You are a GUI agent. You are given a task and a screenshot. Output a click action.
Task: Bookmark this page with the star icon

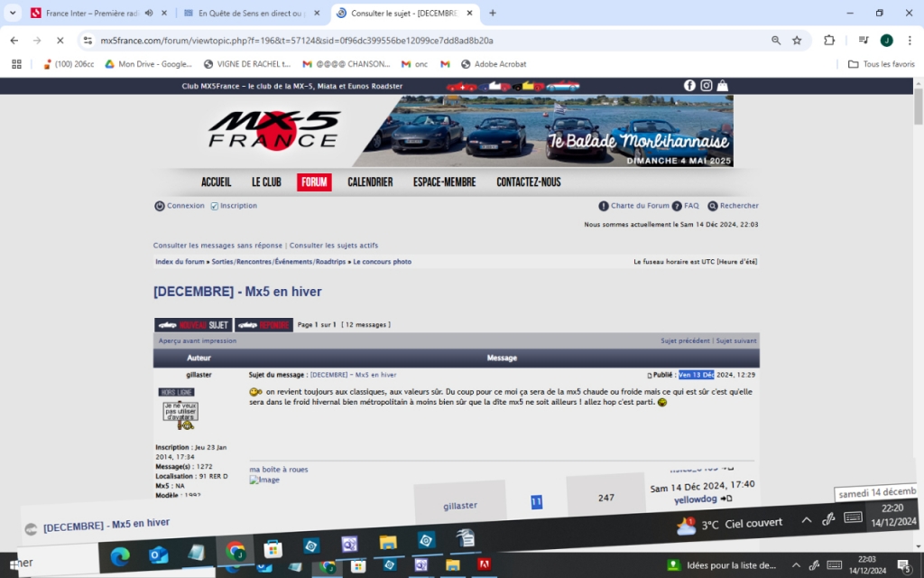click(797, 40)
